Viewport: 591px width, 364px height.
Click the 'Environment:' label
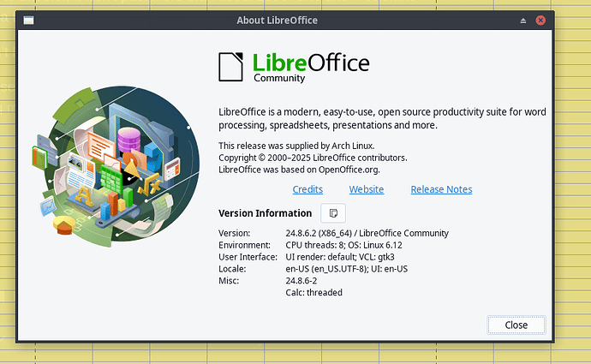(x=244, y=245)
